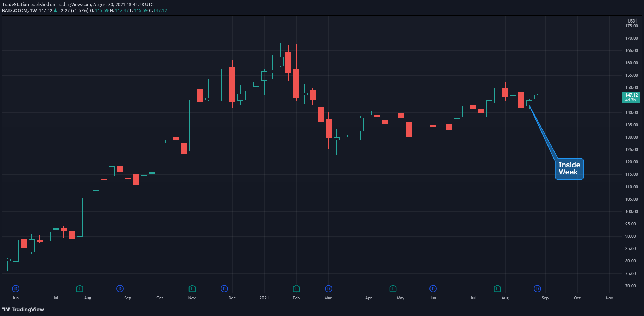
Task: Click the 1W interval text in header
Action: click(x=33, y=11)
